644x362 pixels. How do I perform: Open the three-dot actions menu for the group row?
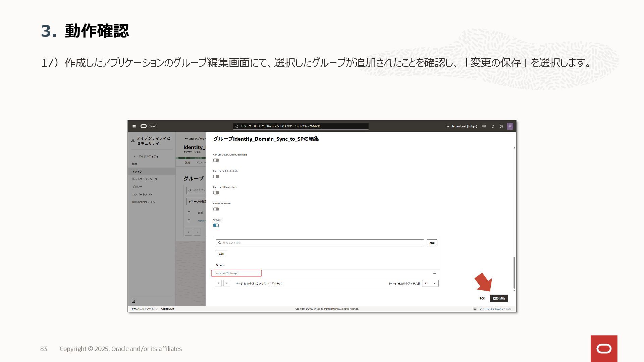(x=434, y=273)
